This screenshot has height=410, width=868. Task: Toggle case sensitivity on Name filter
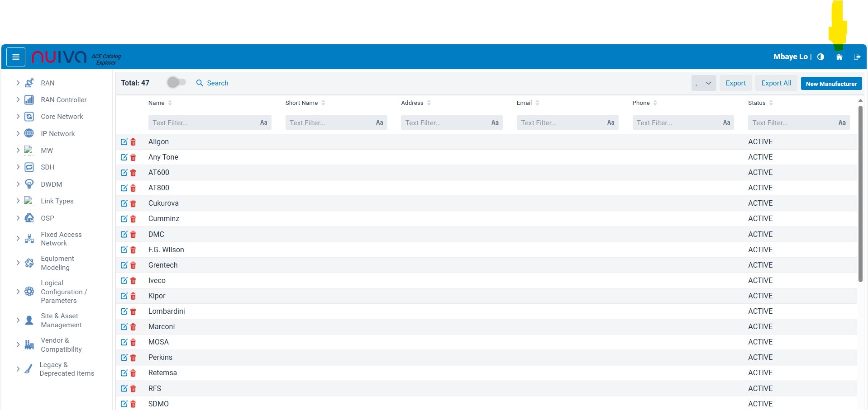click(263, 123)
